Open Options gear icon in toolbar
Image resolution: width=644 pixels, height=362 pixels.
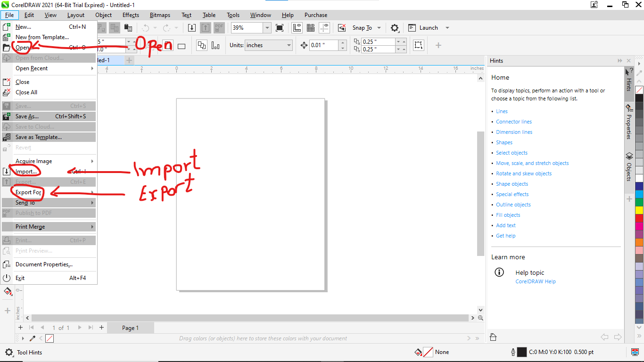395,28
